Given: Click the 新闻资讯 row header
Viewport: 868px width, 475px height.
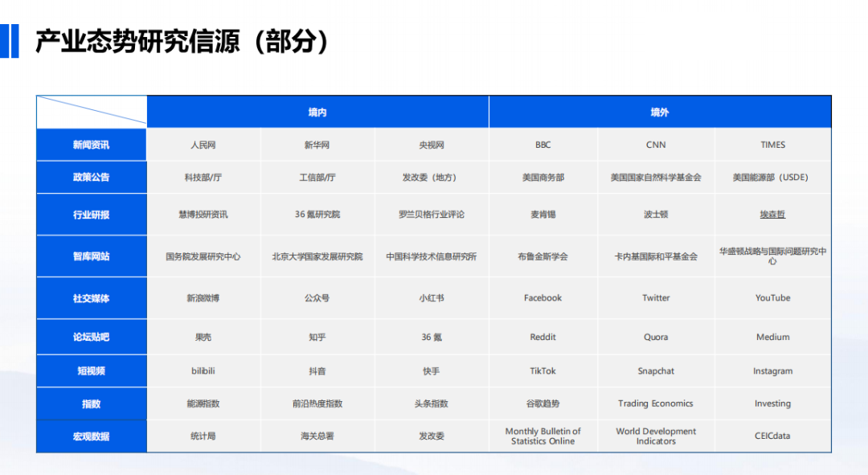Looking at the screenshot, I should click(x=91, y=145).
